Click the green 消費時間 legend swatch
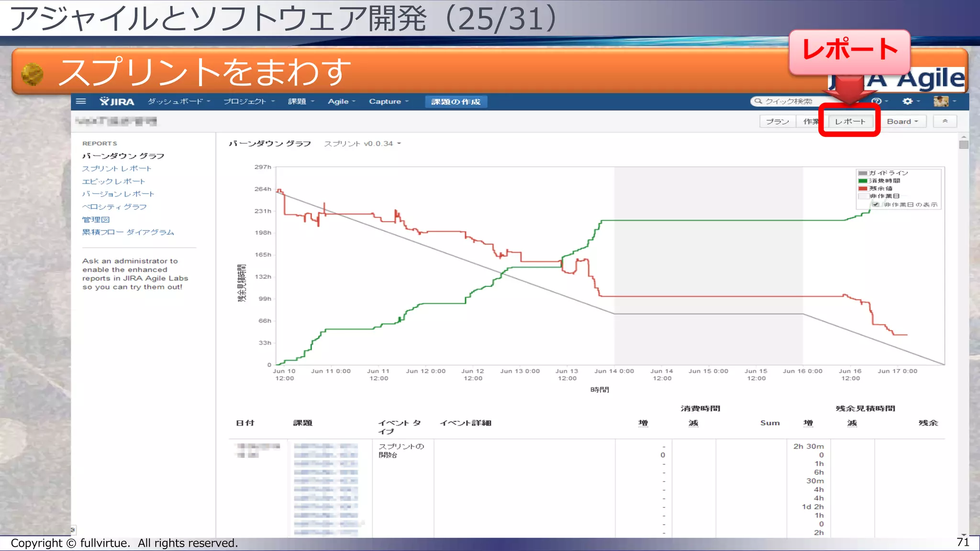This screenshot has width=980, height=551. (x=863, y=181)
